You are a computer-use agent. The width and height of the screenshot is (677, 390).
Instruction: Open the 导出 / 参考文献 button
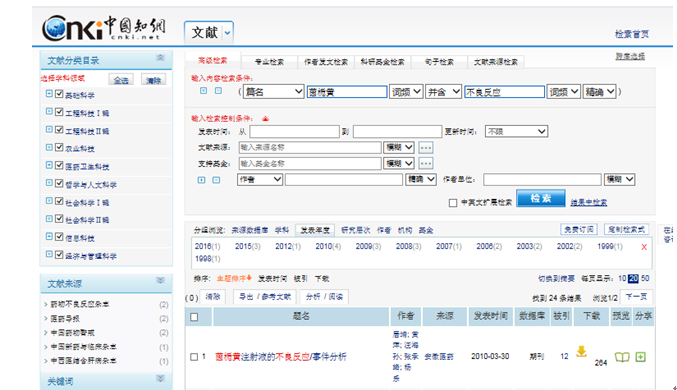(x=265, y=297)
